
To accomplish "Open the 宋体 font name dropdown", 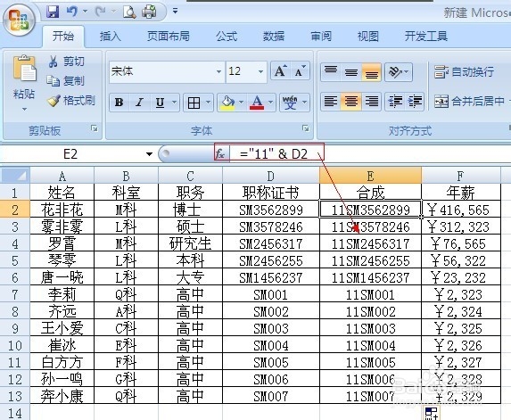I will pos(219,71).
